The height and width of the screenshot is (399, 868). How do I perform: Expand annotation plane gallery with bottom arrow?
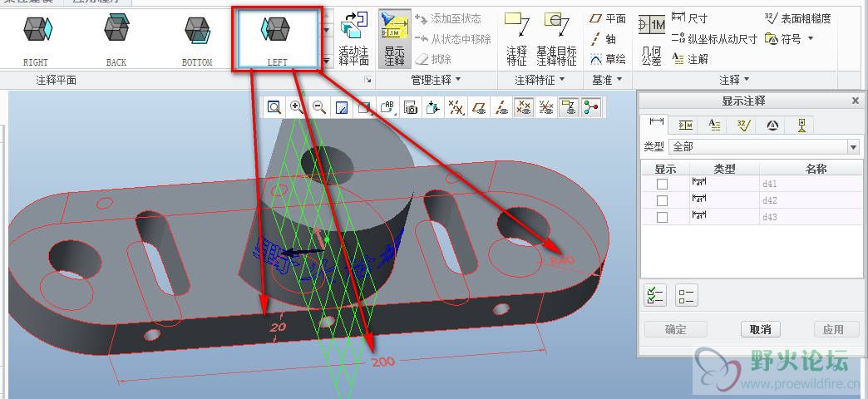[x=327, y=61]
